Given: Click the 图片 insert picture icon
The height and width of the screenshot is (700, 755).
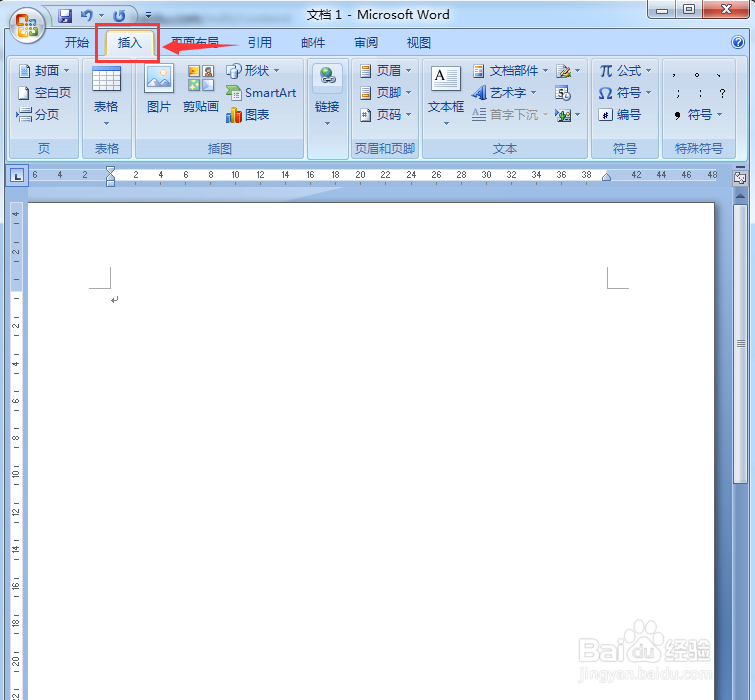Looking at the screenshot, I should coord(159,90).
